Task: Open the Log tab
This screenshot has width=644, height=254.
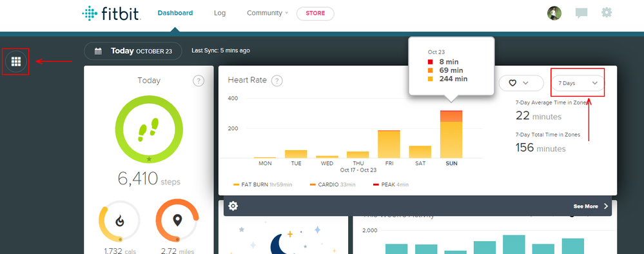Action: point(220,13)
